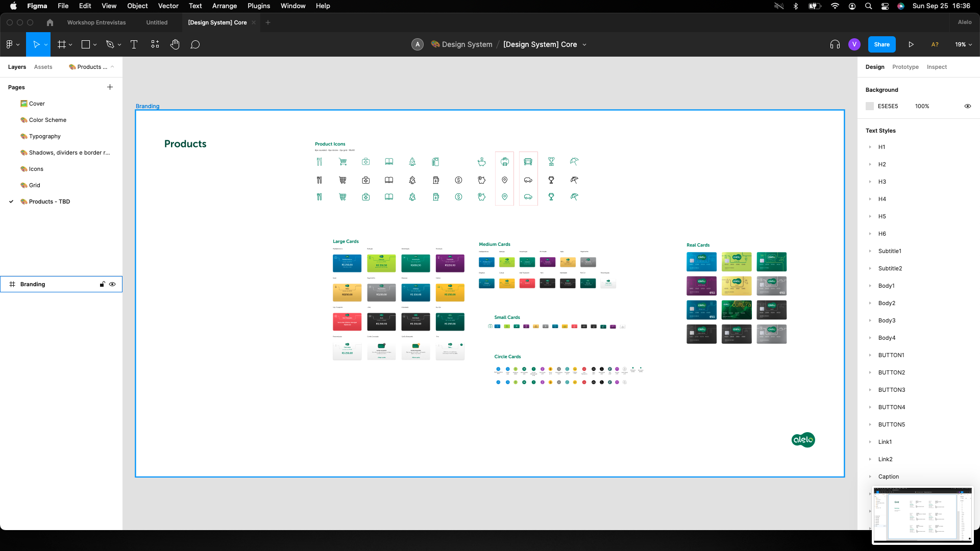Add a new page plus icon
Image resolution: width=980 pixels, height=551 pixels.
coord(110,87)
